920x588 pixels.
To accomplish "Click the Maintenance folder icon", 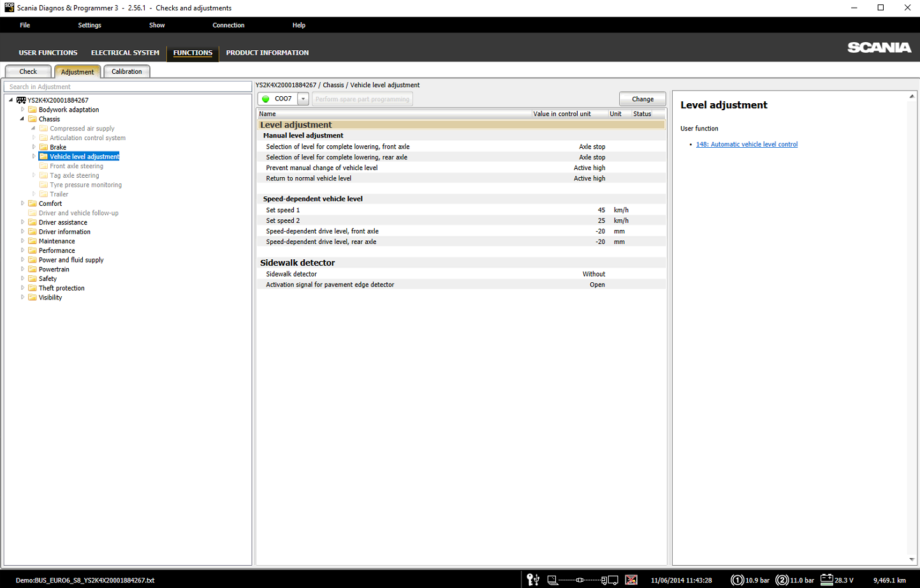I will (x=33, y=241).
